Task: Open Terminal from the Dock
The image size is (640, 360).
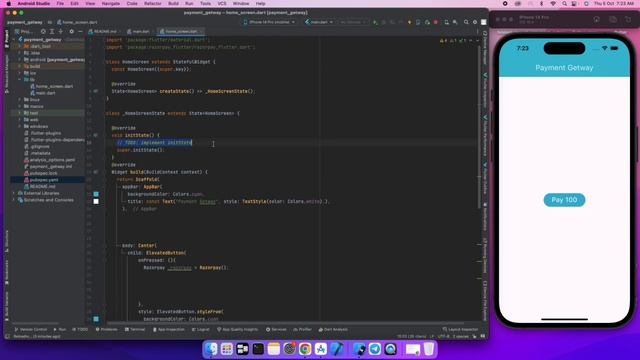Action: pos(258,349)
